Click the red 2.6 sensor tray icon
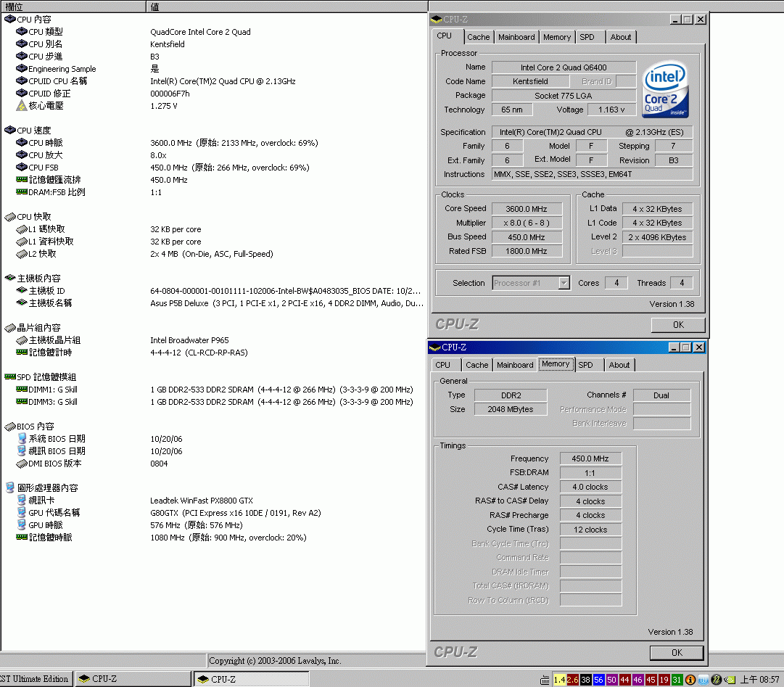 (572, 680)
